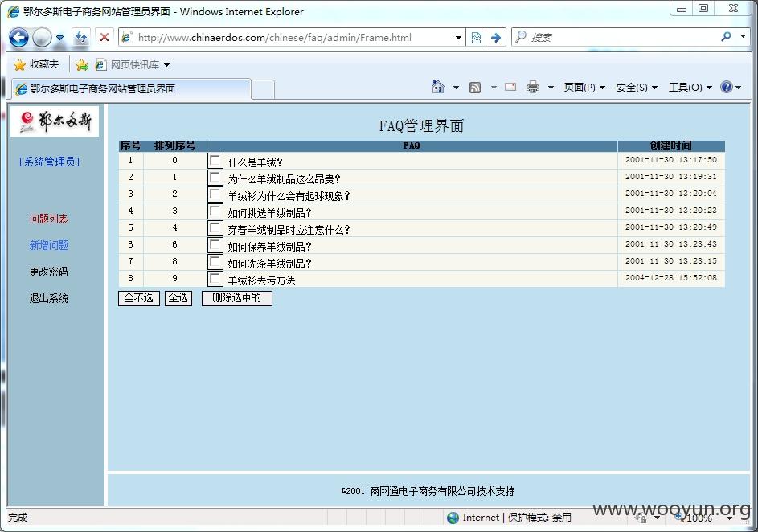
Task: Click Add to Favorites bar icon
Action: pos(82,64)
